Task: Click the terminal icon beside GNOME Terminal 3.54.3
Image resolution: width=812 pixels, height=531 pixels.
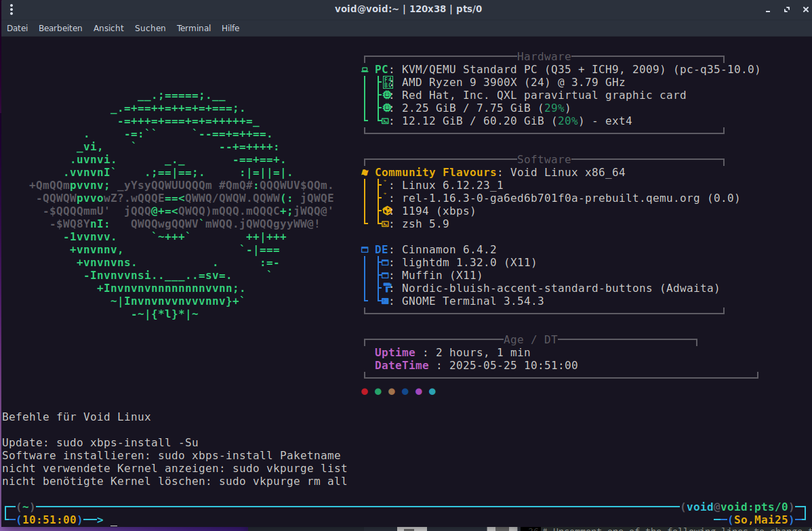Action: [385, 301]
